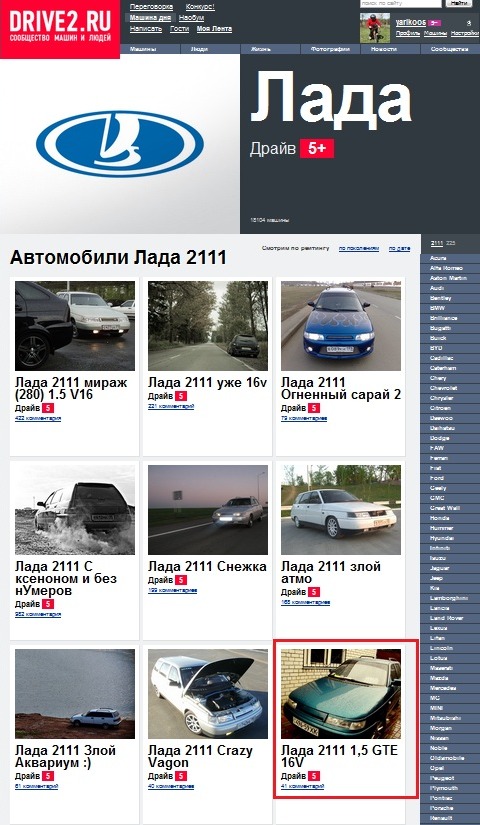Open thumbnail of Лада 2111 мираж
The image size is (480, 825).
[75, 326]
